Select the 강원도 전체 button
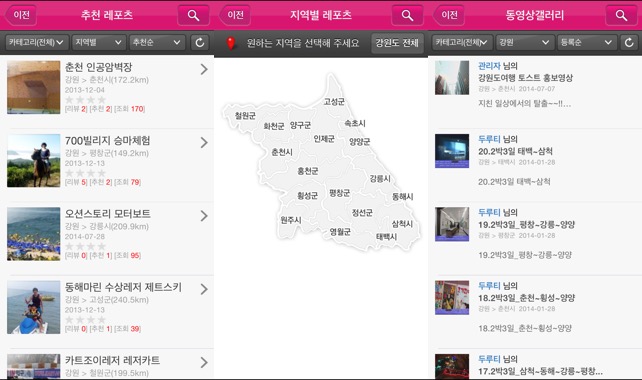Screen dimensions: 642x380 point(397,43)
